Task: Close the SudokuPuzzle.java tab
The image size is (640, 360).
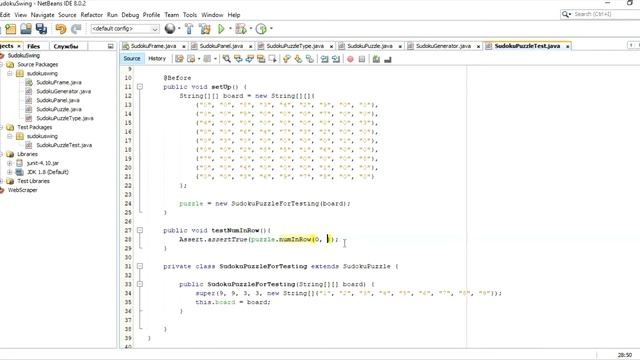Action: point(400,47)
